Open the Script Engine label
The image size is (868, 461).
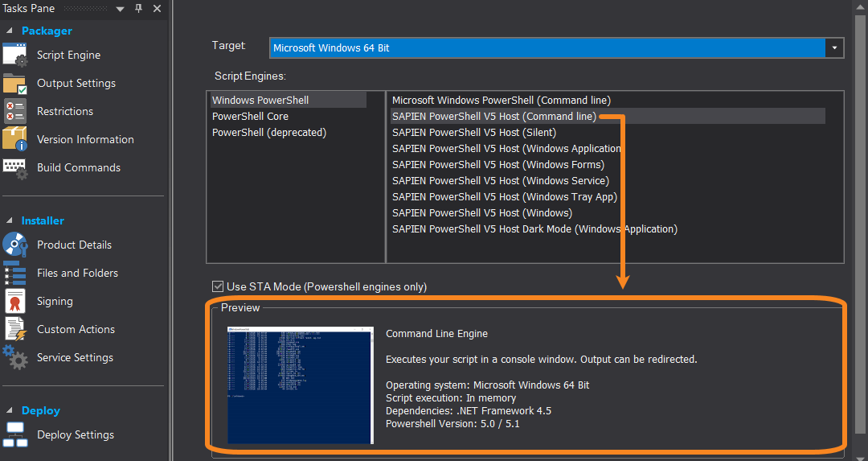(x=68, y=55)
